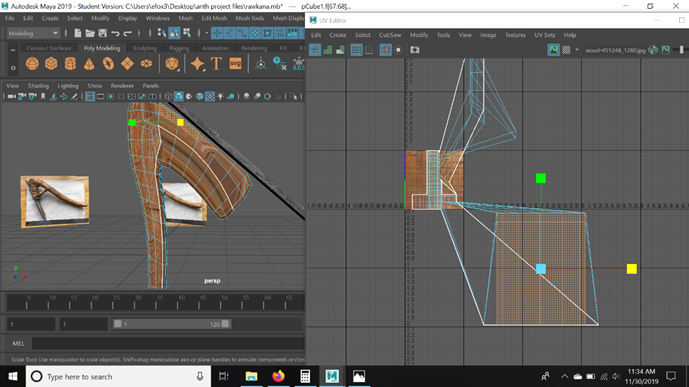The width and height of the screenshot is (689, 387).
Task: Click the time range slider bar
Action: tap(171, 324)
